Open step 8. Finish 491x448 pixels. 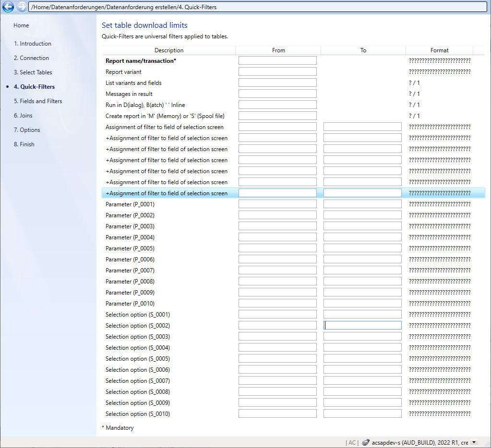(x=24, y=144)
